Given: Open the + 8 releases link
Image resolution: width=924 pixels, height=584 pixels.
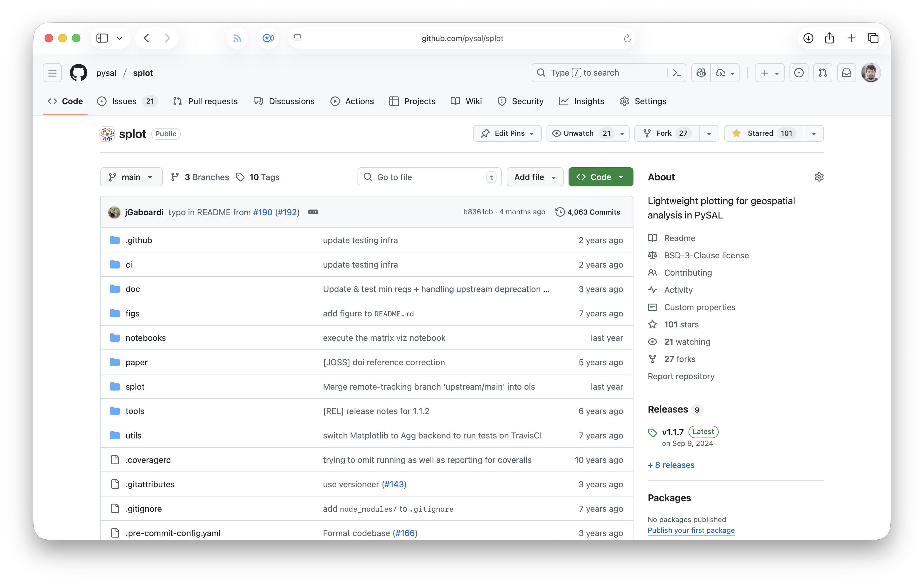Looking at the screenshot, I should [x=671, y=465].
